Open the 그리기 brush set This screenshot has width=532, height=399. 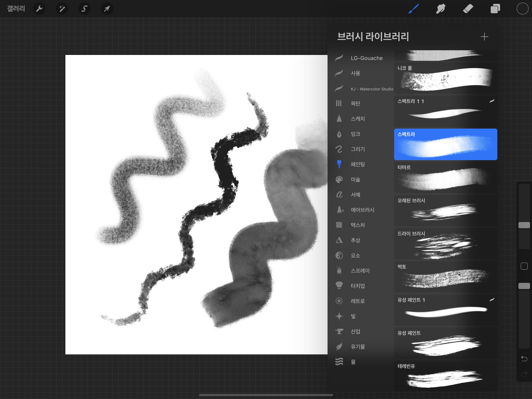[361, 149]
